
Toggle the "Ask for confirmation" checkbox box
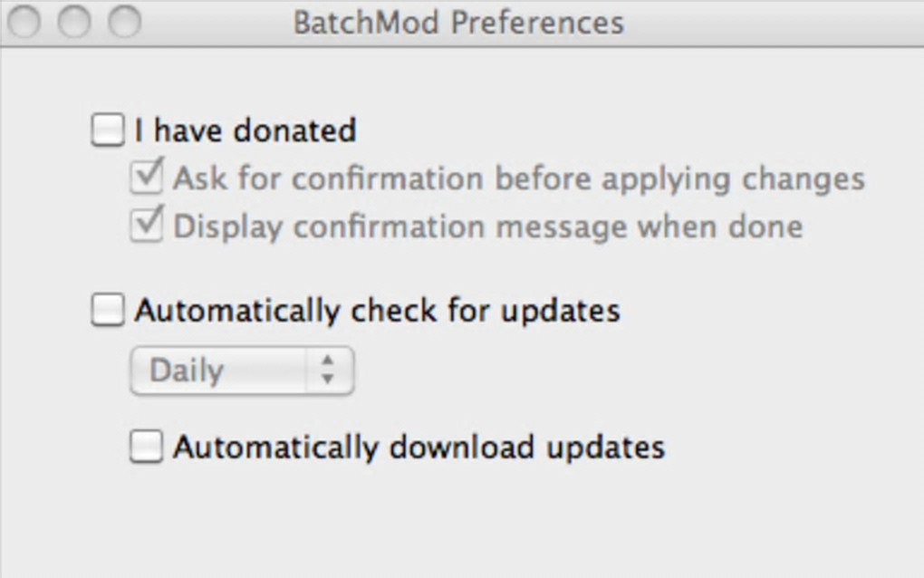(146, 177)
